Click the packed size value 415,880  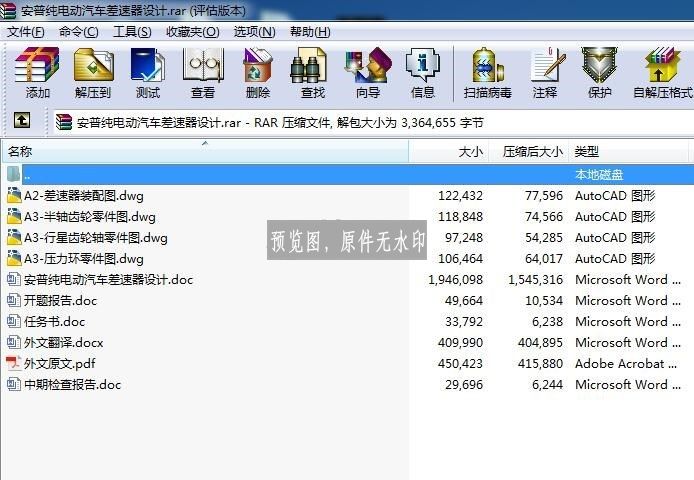point(540,364)
